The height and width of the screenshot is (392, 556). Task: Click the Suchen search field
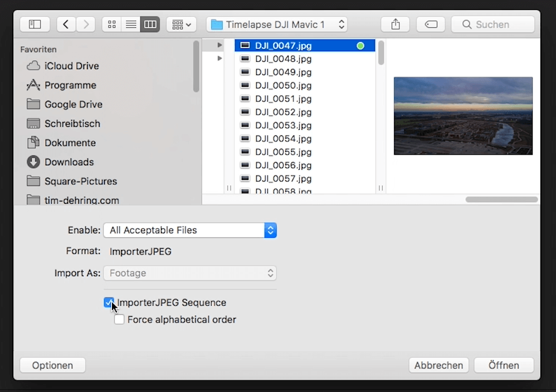coord(493,24)
